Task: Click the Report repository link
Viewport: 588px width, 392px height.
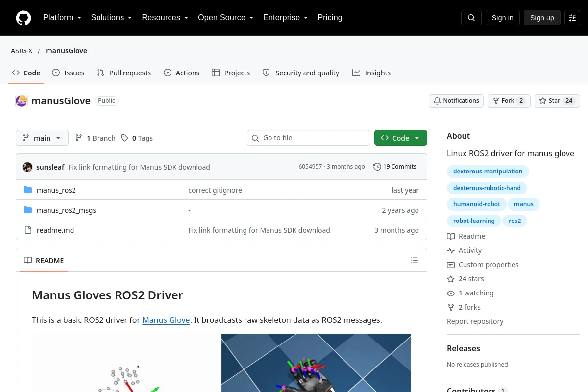Action: point(475,321)
